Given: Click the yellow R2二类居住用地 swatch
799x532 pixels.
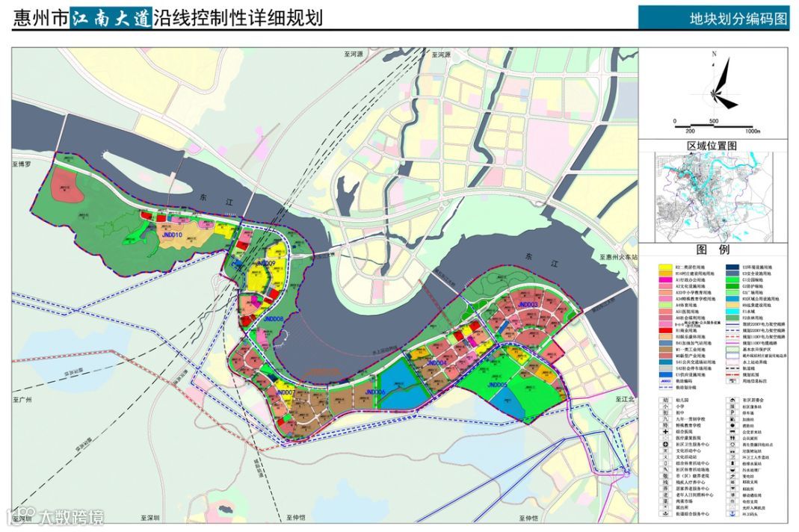Looking at the screenshot, I should pos(665,267).
